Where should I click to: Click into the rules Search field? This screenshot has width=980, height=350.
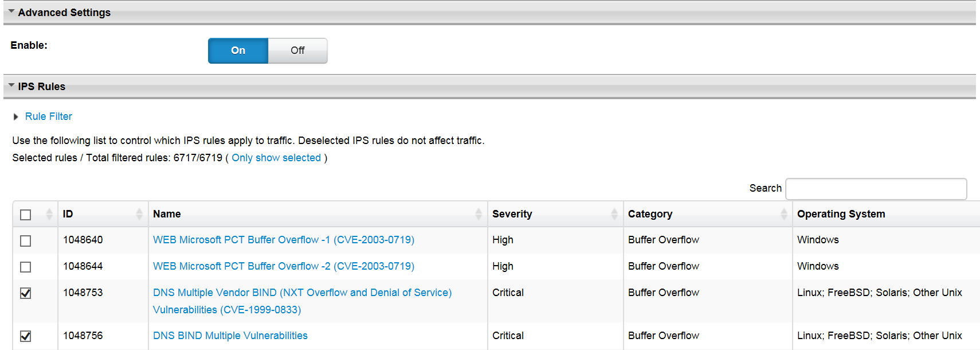[876, 189]
